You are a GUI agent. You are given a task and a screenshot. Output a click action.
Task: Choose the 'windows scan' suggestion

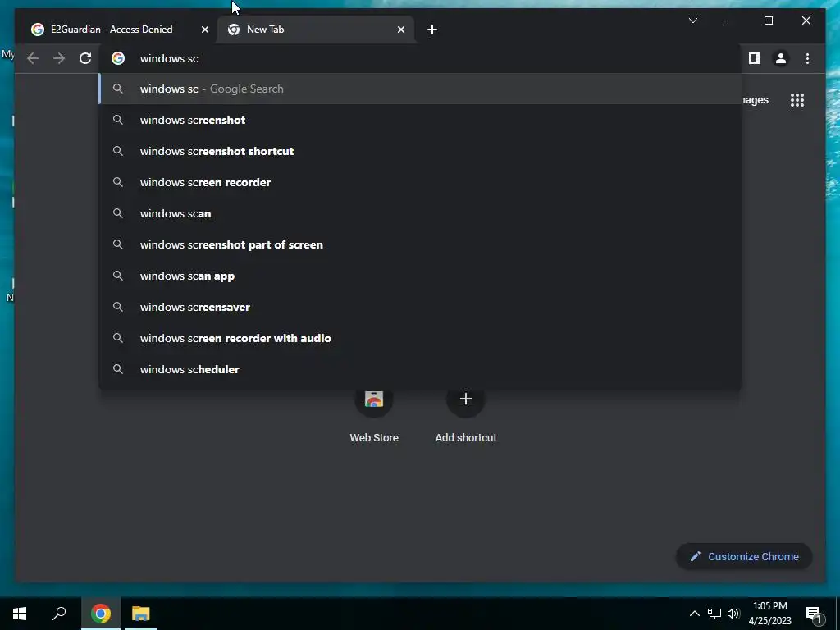tap(420, 213)
